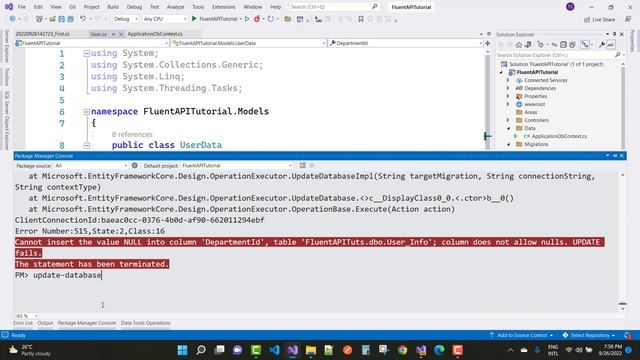The width and height of the screenshot is (640, 360).
Task: Collapse the Data folder
Action: pos(508,128)
